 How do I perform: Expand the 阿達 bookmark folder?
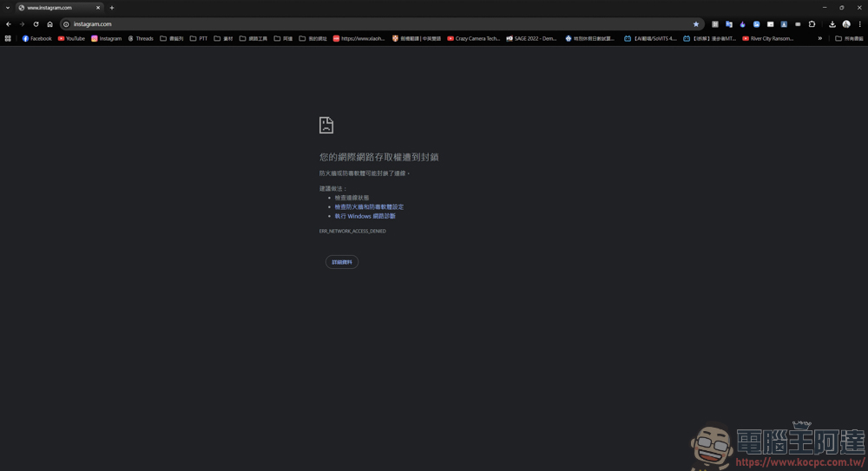[x=284, y=39]
